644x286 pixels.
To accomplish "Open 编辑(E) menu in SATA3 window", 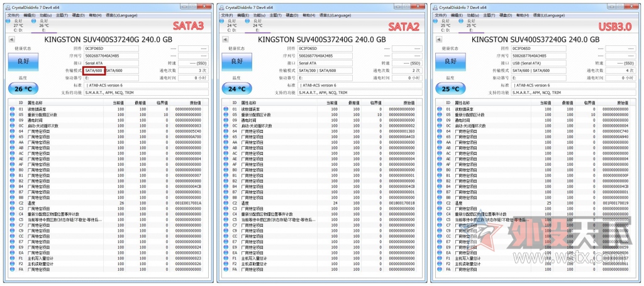I will pyautogui.click(x=30, y=15).
